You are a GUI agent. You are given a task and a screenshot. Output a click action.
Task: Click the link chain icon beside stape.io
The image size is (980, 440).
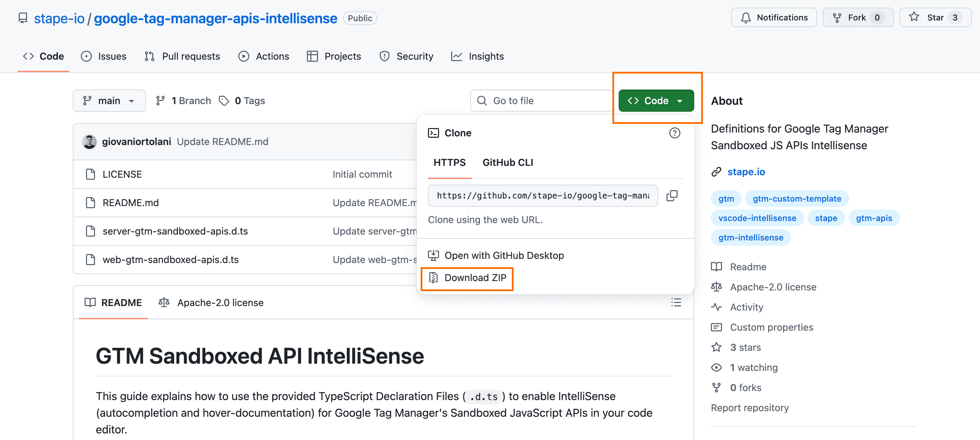[x=716, y=172]
